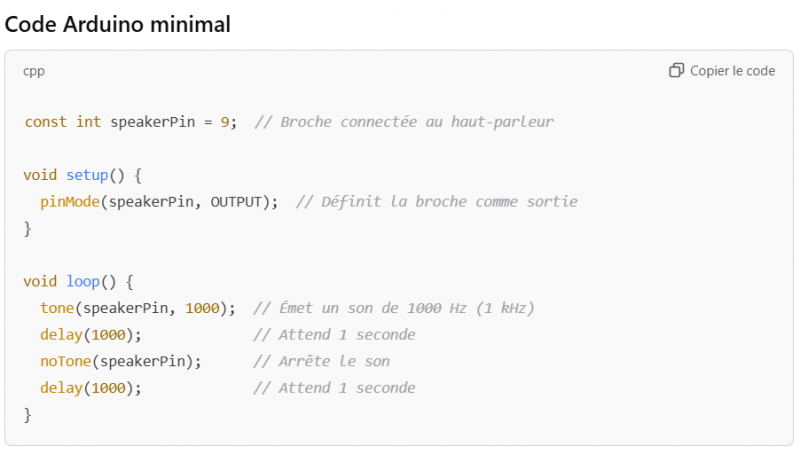Image resolution: width=800 pixels, height=454 pixels.
Task: Click the "OUTPUT" constant in pinMode
Action: point(240,202)
